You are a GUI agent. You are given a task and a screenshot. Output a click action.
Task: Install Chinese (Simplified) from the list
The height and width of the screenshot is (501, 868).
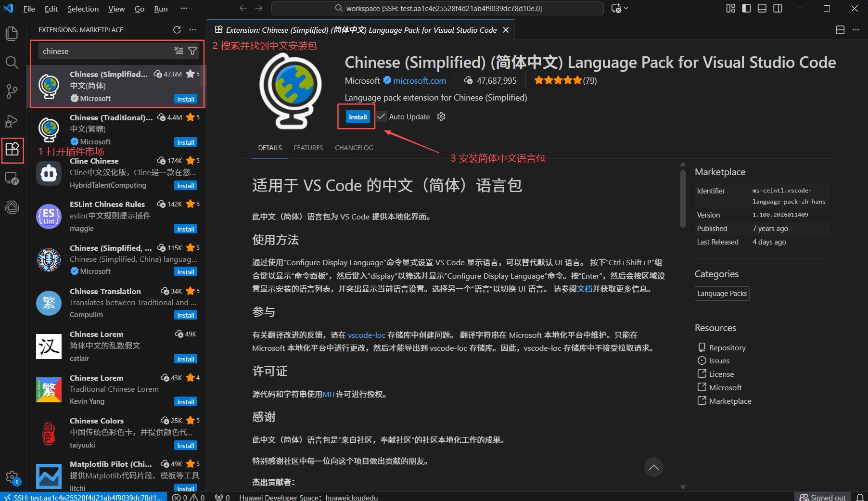point(186,99)
